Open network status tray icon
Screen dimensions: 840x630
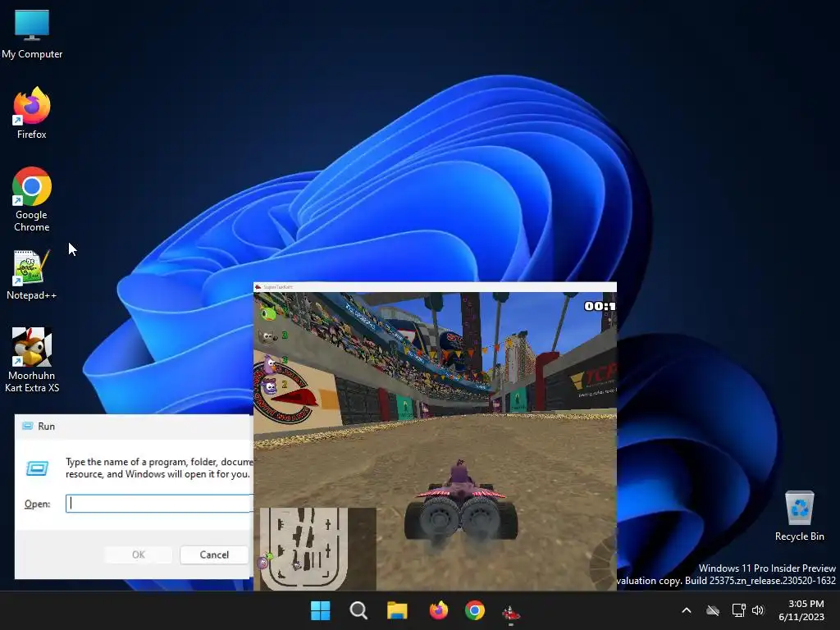pyautogui.click(x=739, y=610)
